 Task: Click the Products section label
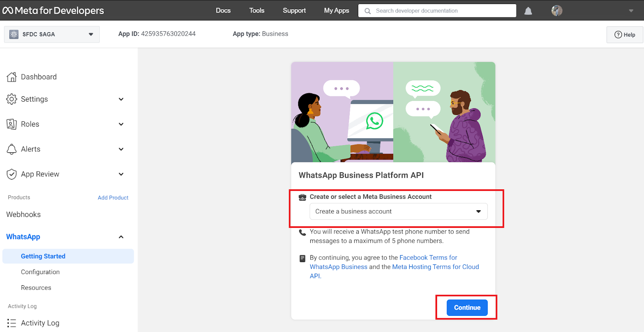[x=19, y=197]
